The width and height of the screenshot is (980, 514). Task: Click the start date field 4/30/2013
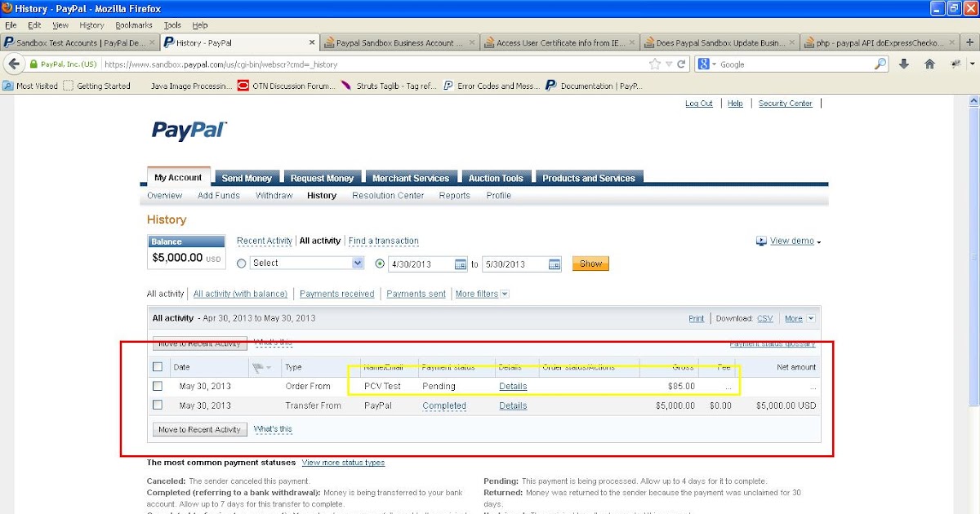point(421,264)
